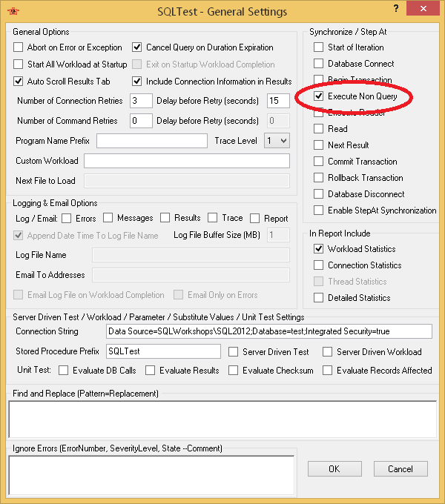Uncheck Execute Non Query option
Screen dimensions: 445x504
click(319, 96)
